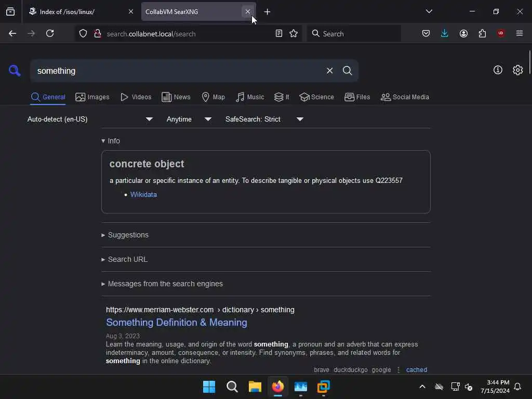532x399 pixels.
Task: Open the VirtualBox taskbar icon
Action: click(x=323, y=387)
